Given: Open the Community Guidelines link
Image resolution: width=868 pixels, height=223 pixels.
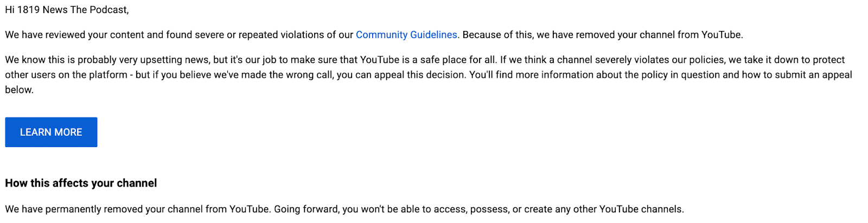Looking at the screenshot, I should tap(406, 35).
